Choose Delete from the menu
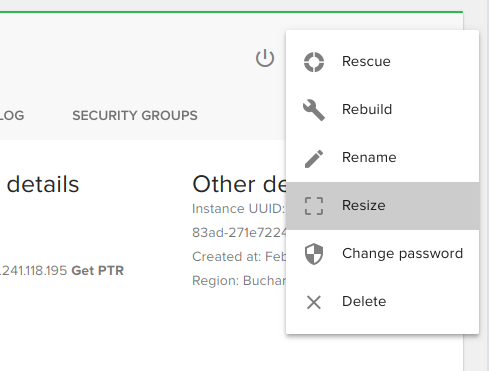The height and width of the screenshot is (371, 489). [382, 302]
